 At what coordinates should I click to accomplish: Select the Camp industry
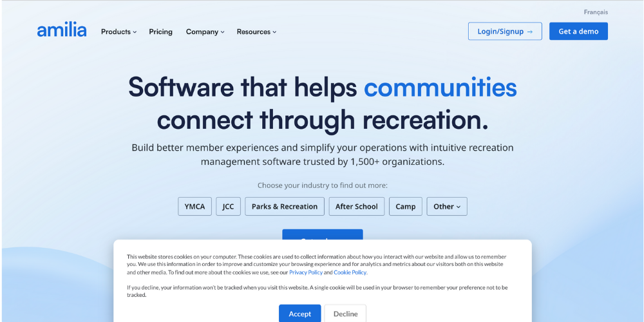(x=405, y=207)
